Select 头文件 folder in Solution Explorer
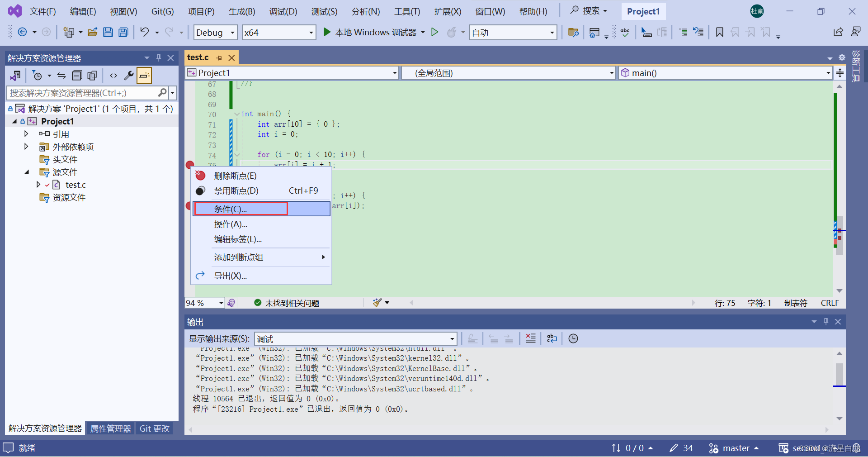 click(x=65, y=159)
